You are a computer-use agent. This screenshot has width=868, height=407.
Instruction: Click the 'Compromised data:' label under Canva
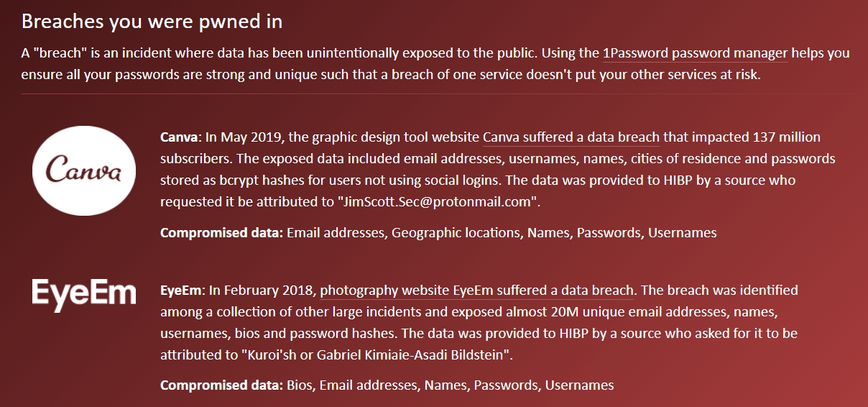click(x=222, y=233)
